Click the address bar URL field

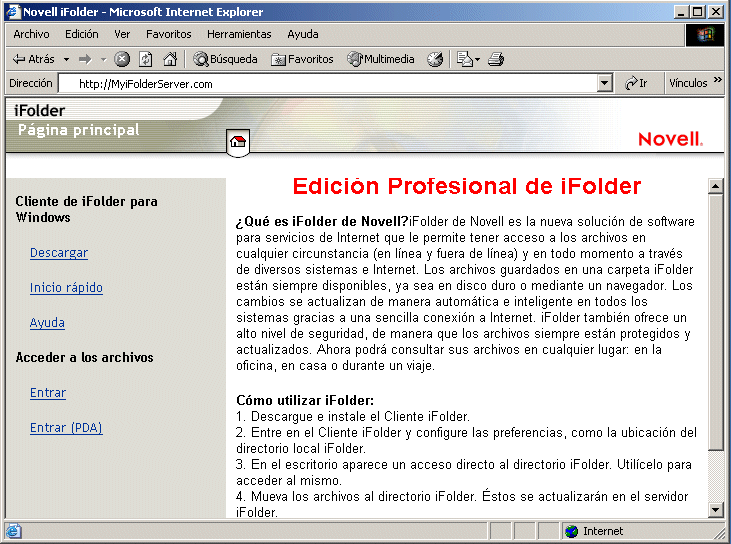(328, 83)
